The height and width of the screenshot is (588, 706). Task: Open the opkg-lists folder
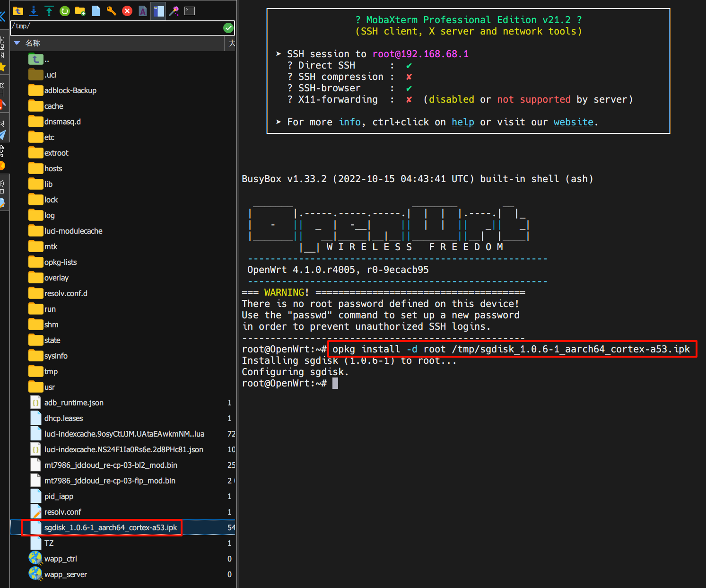61,262
